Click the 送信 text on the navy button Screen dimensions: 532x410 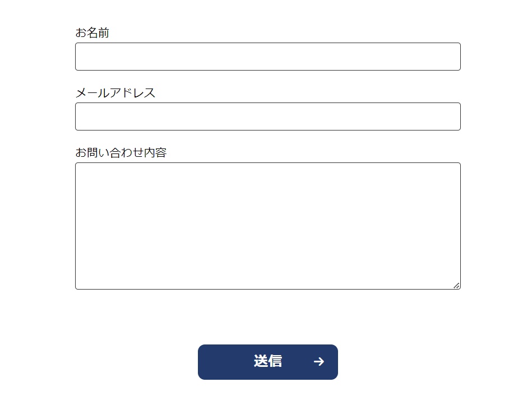point(267,362)
